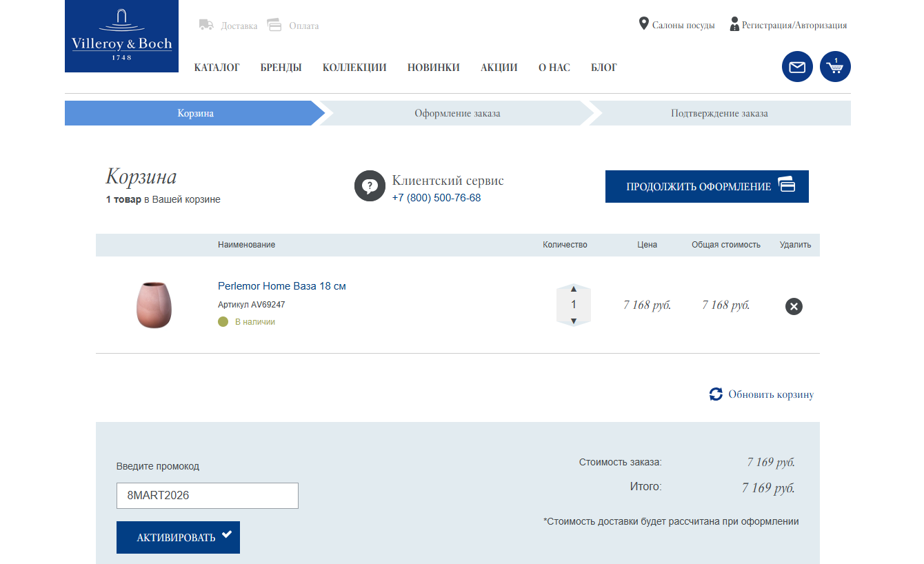Viewport: 924px width, 564px height.
Task: Click the promo code input field
Action: click(208, 495)
